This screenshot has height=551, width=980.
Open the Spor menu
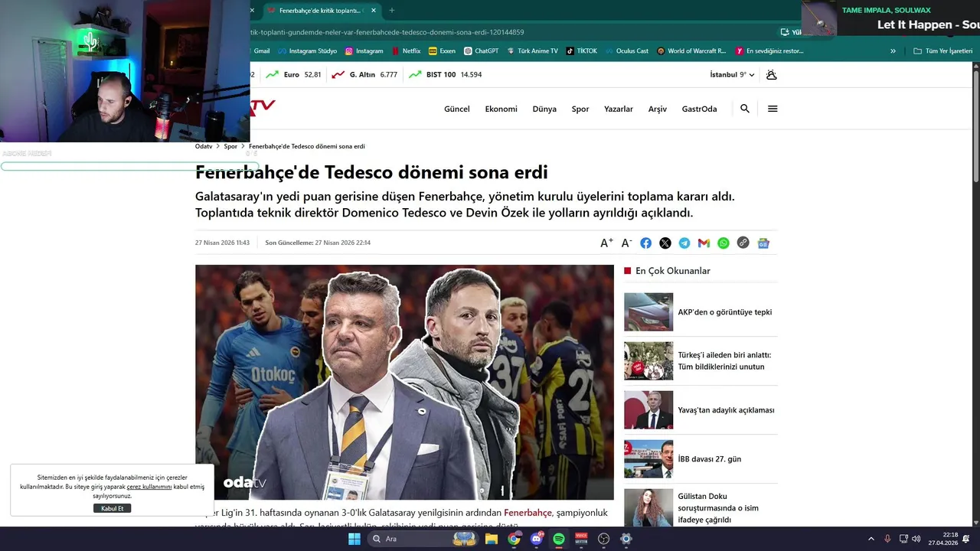(580, 109)
